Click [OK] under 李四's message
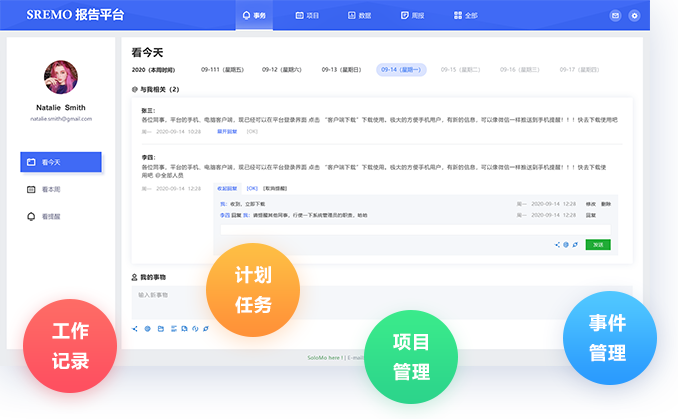The width and height of the screenshot is (678, 419). point(252,189)
